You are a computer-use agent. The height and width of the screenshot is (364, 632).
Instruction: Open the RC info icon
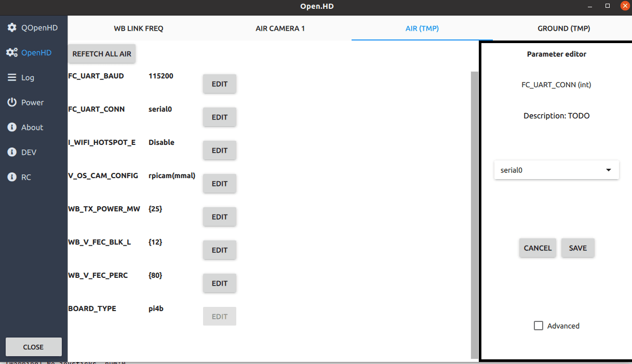pos(11,177)
